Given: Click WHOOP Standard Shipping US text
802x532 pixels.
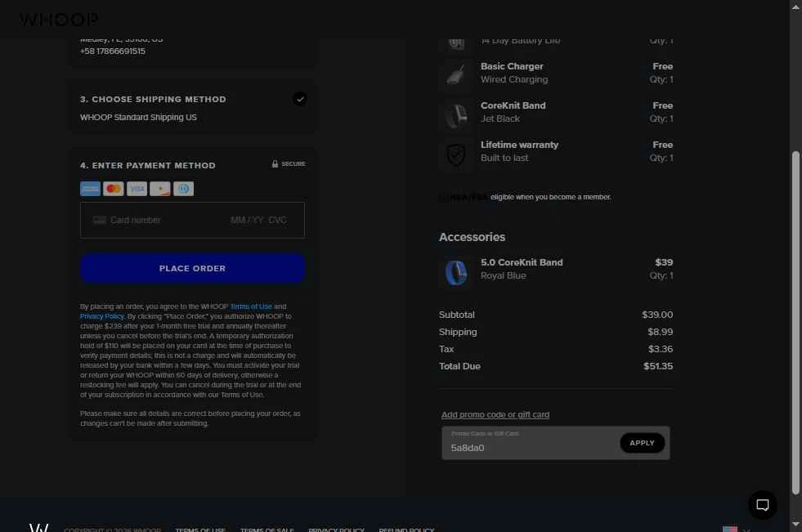Looking at the screenshot, I should pyautogui.click(x=138, y=118).
